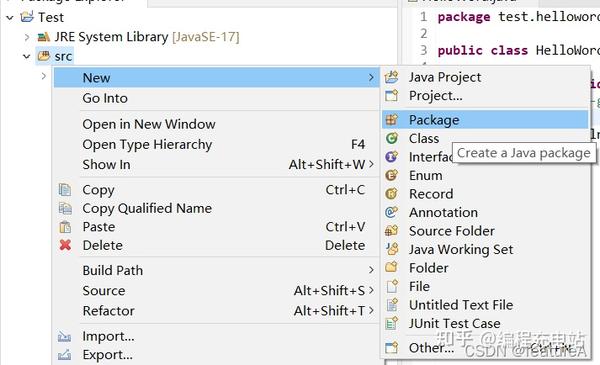
Task: Click 'JRE System Library [JavaSE-17]' label
Action: click(147, 37)
